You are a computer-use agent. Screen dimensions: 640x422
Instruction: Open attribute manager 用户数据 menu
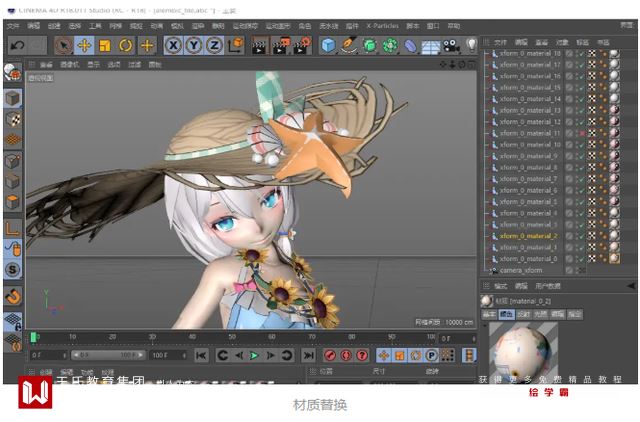548,286
